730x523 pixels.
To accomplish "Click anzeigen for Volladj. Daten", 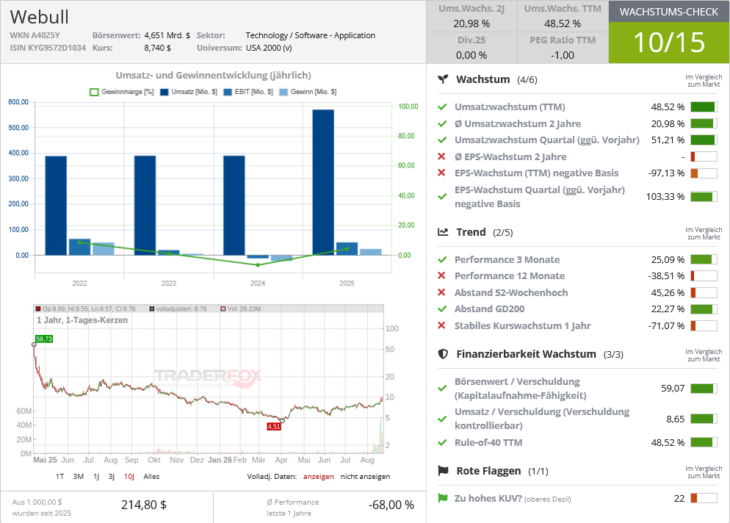I will pos(318,476).
